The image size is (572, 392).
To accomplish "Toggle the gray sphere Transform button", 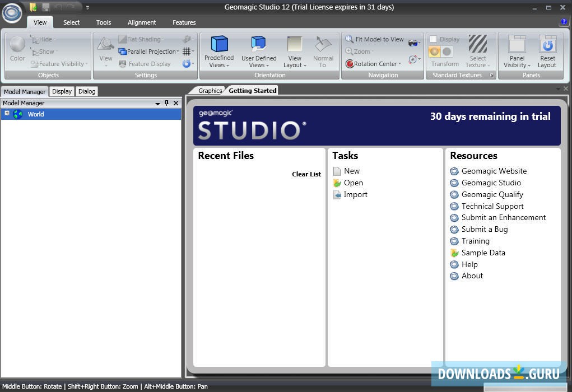I will click(447, 52).
